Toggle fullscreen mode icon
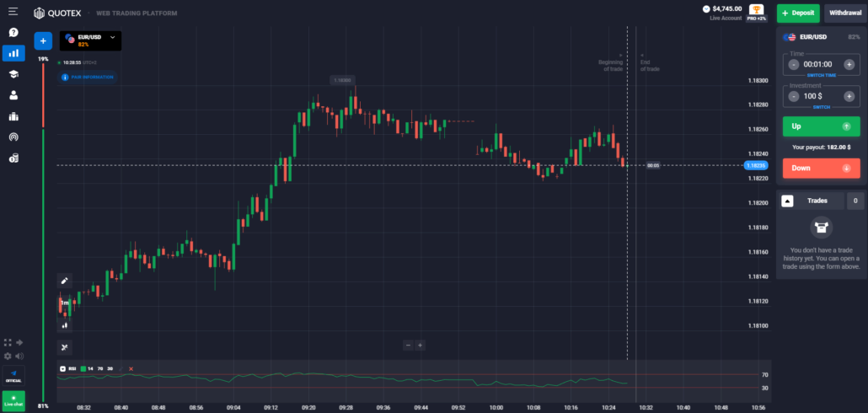 8,343
